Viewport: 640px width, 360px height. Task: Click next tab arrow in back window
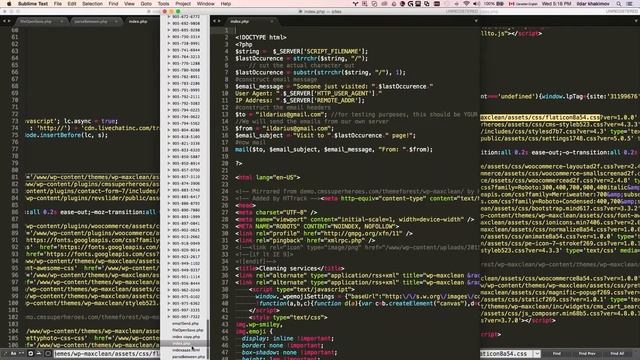pyautogui.click(x=9, y=21)
